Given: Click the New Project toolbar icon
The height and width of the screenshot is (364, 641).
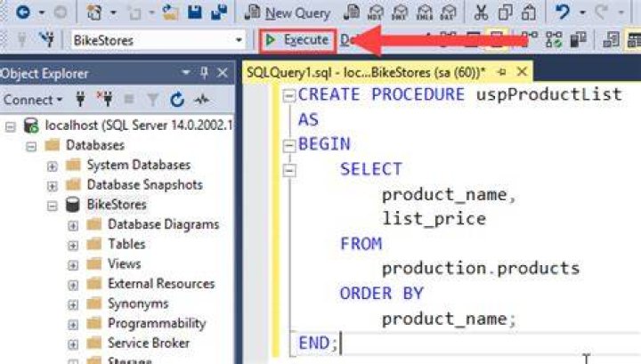Looking at the screenshot, I should [94, 12].
